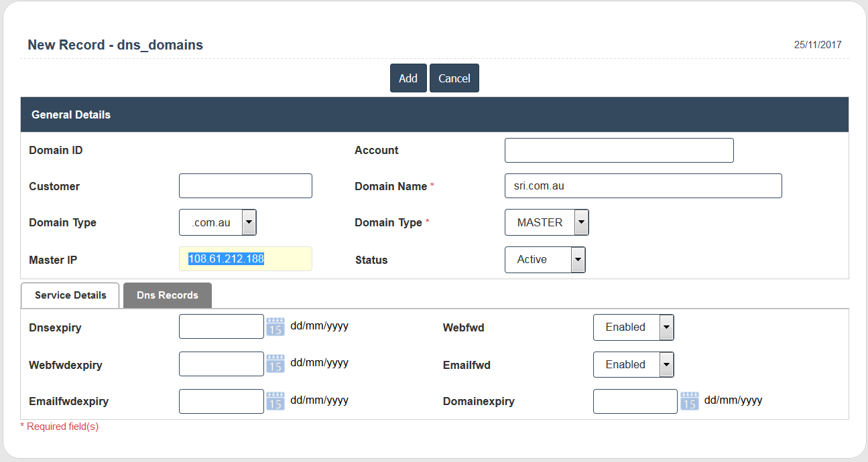The height and width of the screenshot is (462, 868).
Task: Switch to the Dns Records tab
Action: (x=168, y=295)
